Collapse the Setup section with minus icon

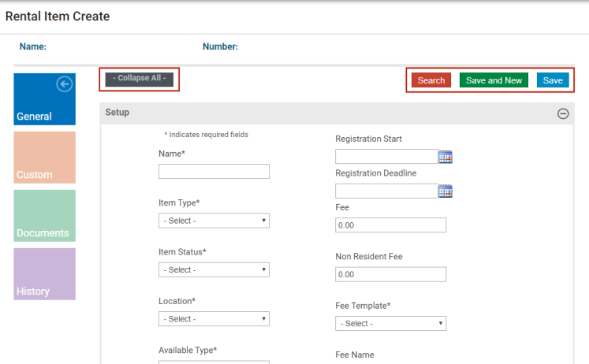click(563, 113)
